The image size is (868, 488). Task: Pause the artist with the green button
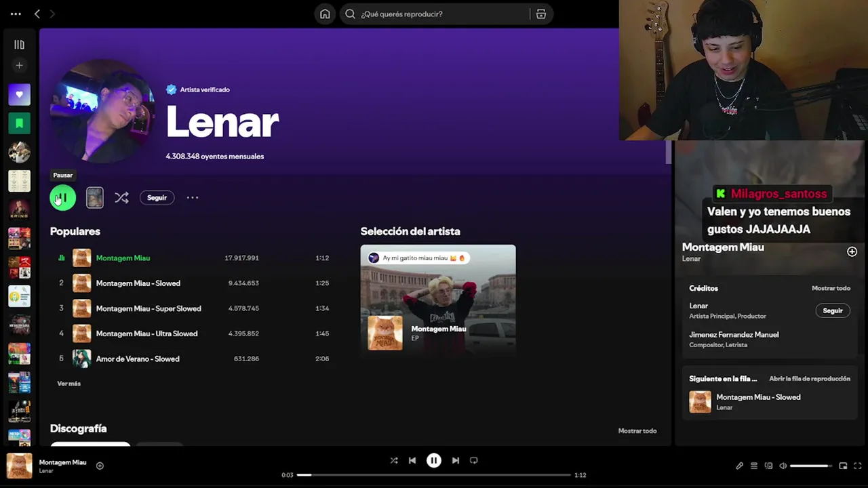pos(62,198)
